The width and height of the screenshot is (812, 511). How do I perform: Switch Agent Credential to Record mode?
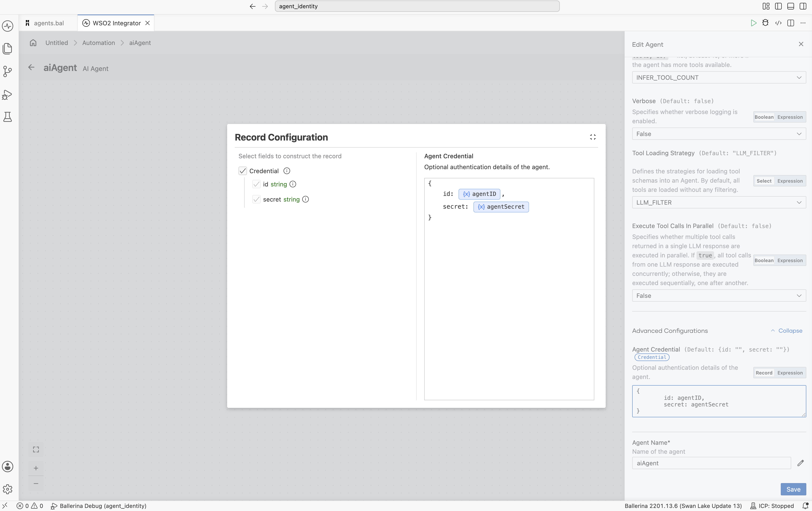click(764, 373)
